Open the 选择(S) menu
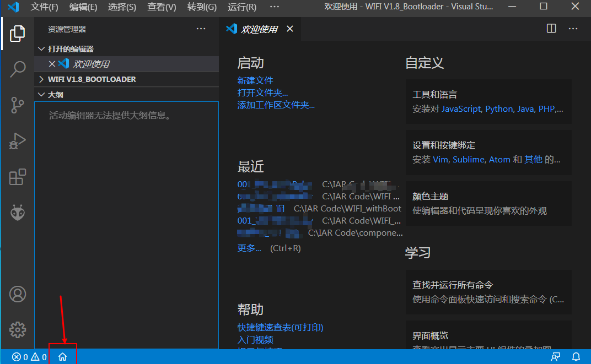Image resolution: width=591 pixels, height=364 pixels. tap(122, 7)
